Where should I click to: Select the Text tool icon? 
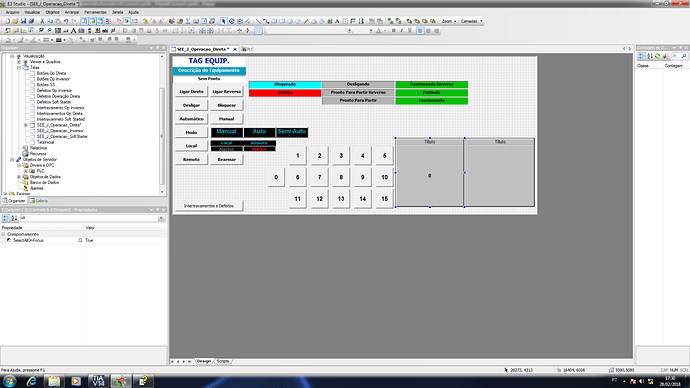[x=337, y=21]
